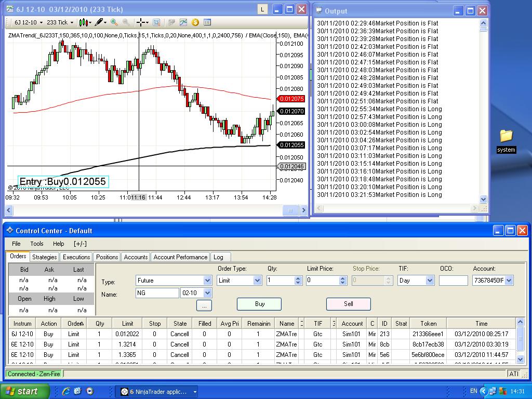The height and width of the screenshot is (399, 532).
Task: Expand the TIF Day dropdown
Action: (430, 281)
